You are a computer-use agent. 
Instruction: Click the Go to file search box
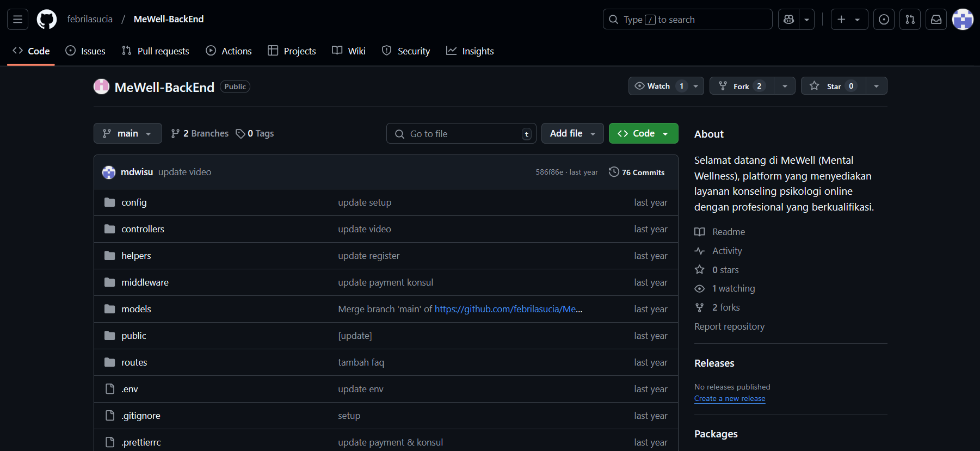click(x=461, y=134)
